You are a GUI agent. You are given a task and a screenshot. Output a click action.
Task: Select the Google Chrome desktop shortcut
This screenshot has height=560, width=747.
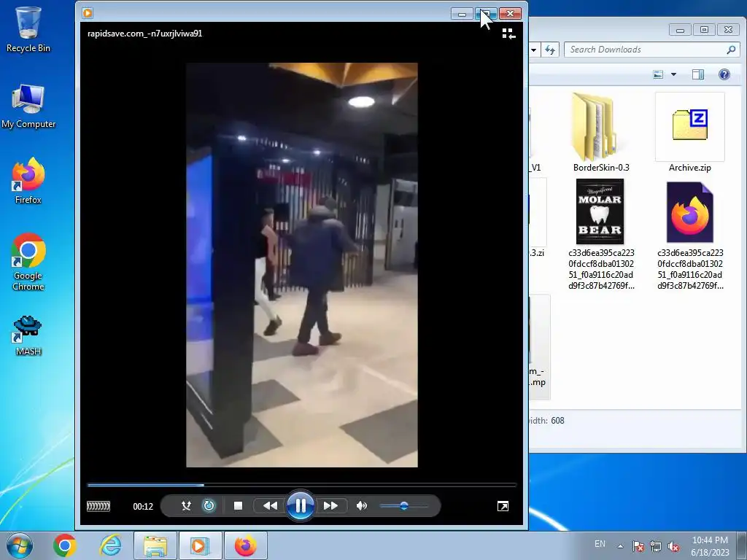28,262
